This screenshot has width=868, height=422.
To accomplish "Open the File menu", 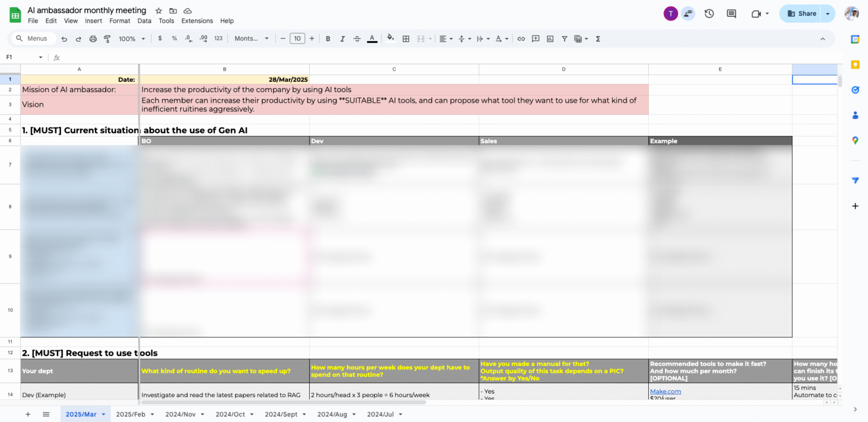I will pyautogui.click(x=33, y=21).
